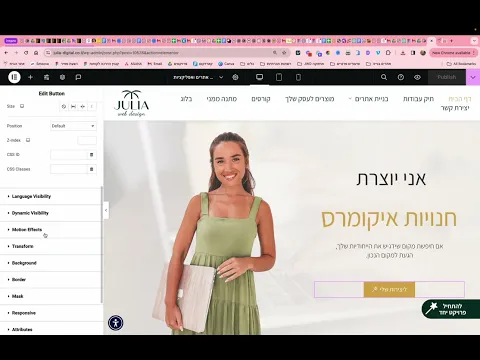This screenshot has height=360, width=480.
Task: Click dynamic tags icon for CSS ID
Action: [92, 155]
